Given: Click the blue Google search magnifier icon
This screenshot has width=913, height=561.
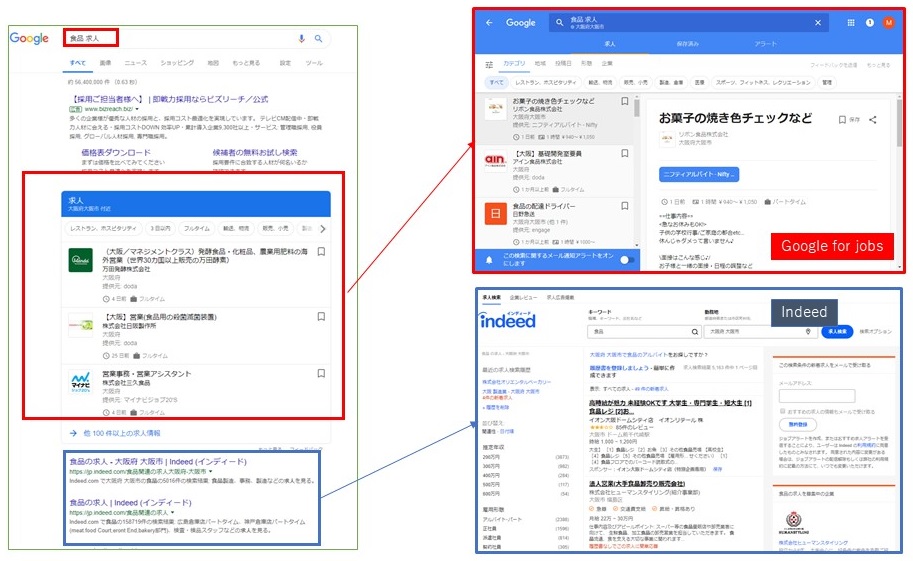Looking at the screenshot, I should [x=319, y=38].
